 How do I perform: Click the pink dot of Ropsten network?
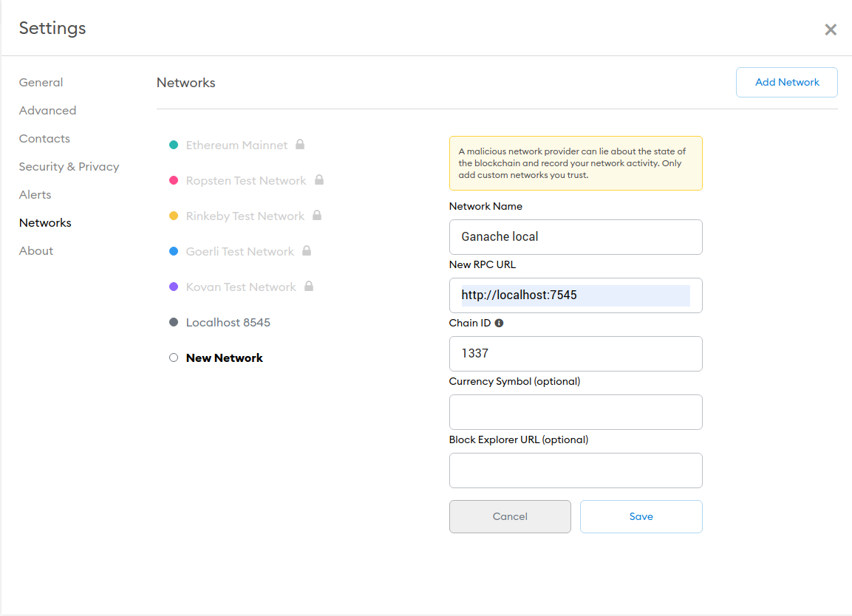point(174,180)
